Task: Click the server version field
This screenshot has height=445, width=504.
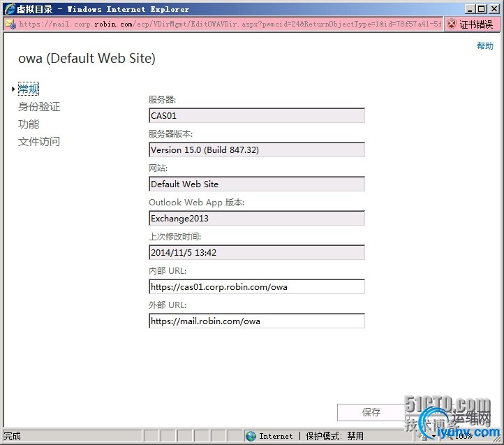Action: point(257,149)
